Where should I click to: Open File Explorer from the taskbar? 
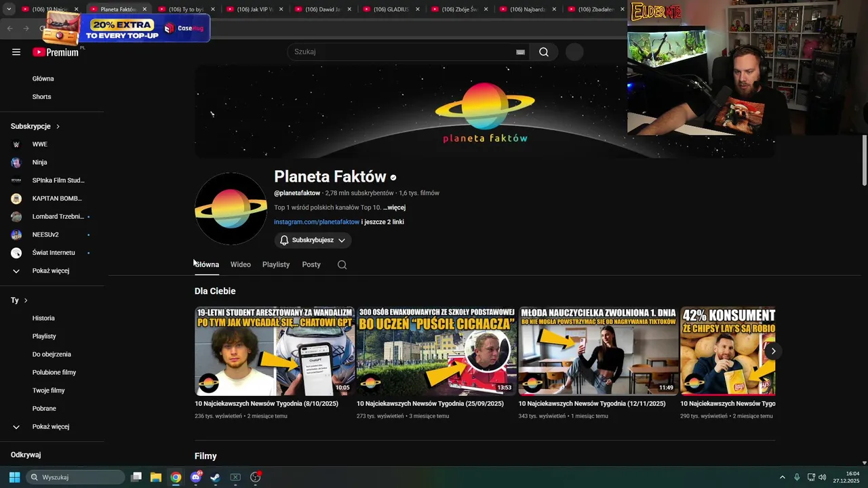[x=156, y=477]
